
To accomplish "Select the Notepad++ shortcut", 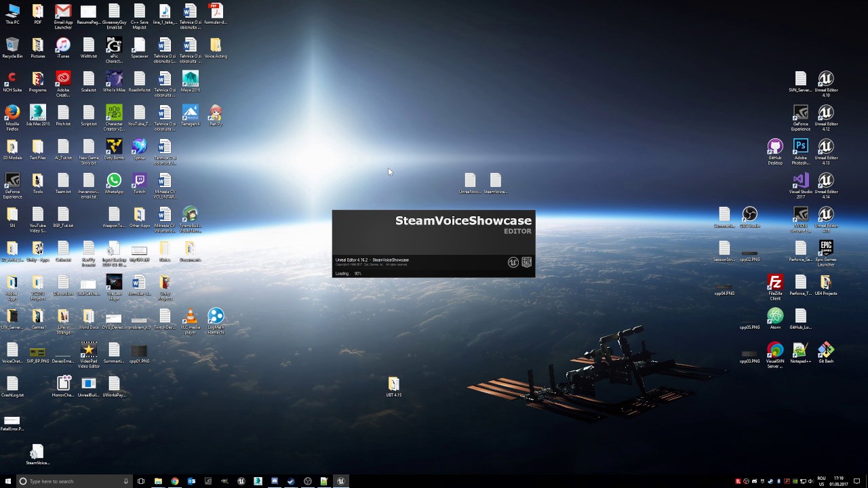I will (x=801, y=353).
